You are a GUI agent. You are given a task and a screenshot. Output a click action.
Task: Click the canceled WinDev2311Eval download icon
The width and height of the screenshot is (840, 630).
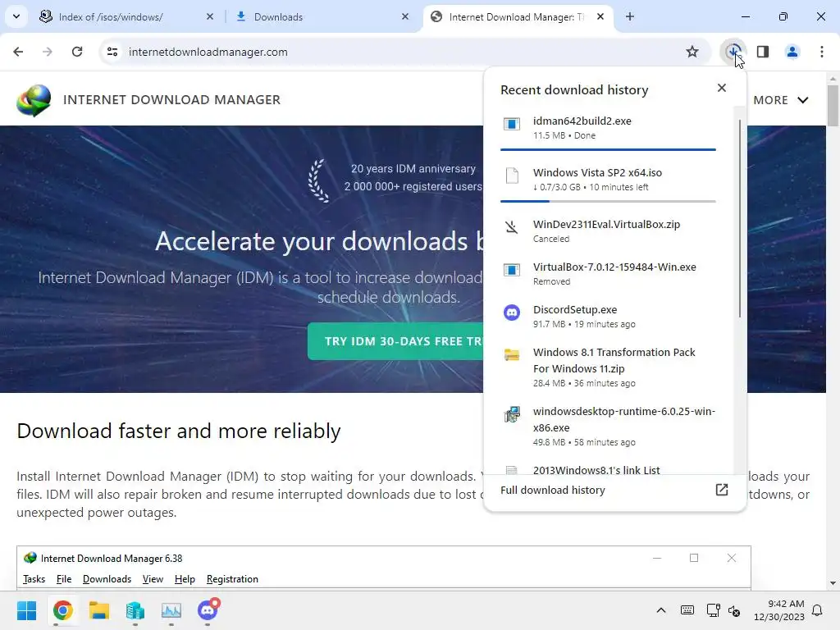pos(512,227)
